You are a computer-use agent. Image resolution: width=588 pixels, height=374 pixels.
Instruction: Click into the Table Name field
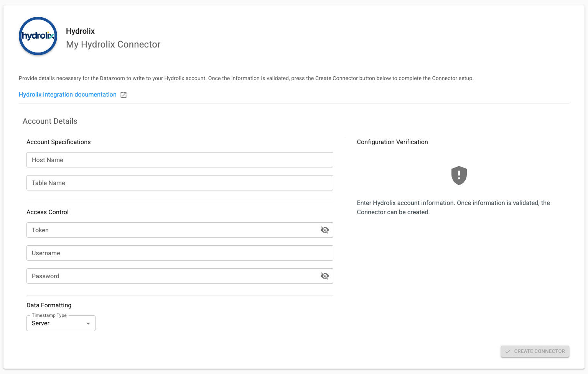(180, 183)
